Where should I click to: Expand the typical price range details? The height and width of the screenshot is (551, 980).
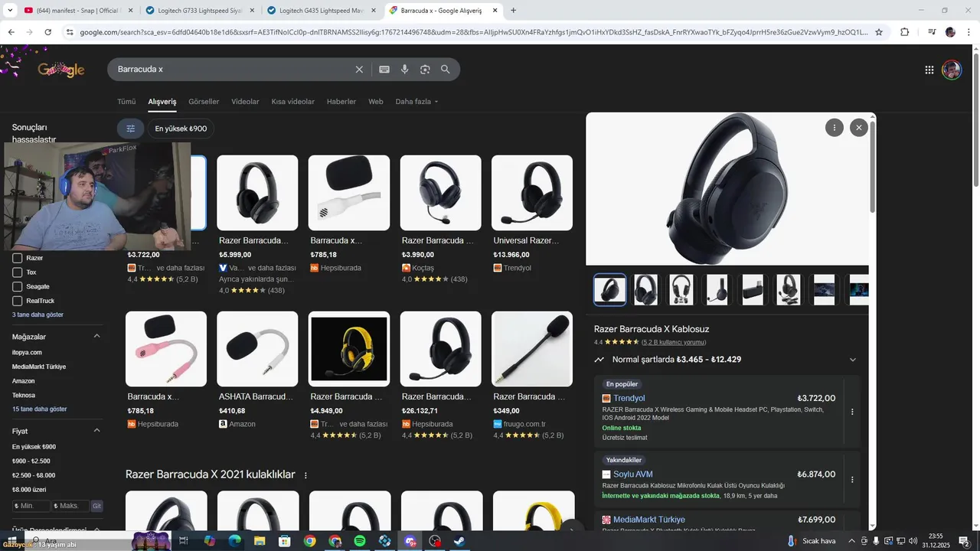coord(853,360)
